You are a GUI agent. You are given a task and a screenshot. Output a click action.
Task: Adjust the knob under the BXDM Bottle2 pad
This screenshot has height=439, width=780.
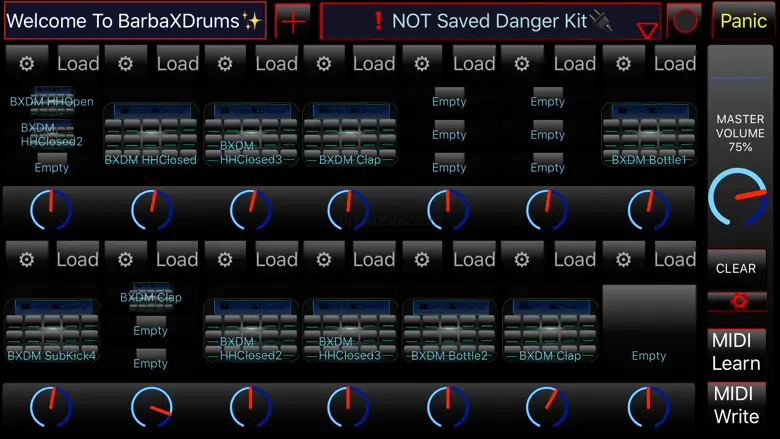[448, 407]
